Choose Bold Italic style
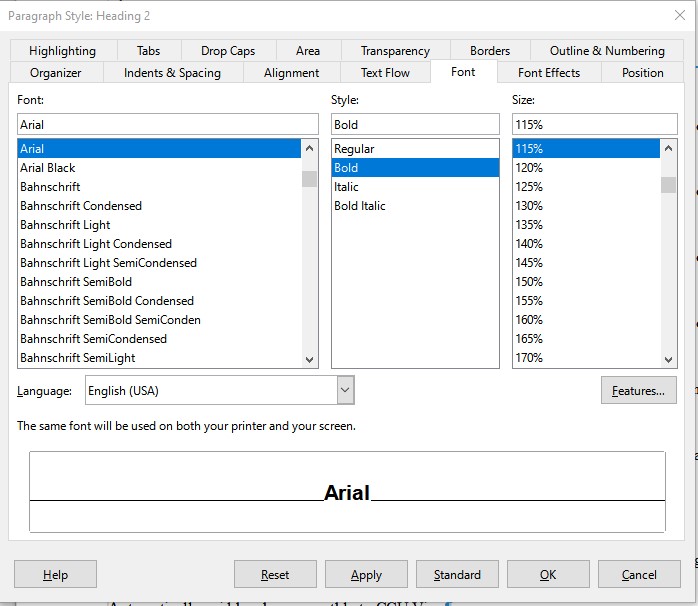Viewport: 698px width, 606px height. click(360, 206)
